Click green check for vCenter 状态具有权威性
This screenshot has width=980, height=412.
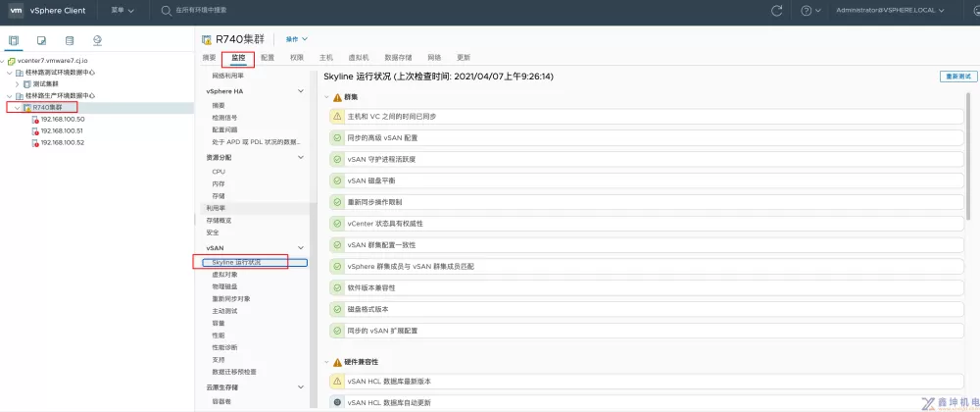[337, 224]
